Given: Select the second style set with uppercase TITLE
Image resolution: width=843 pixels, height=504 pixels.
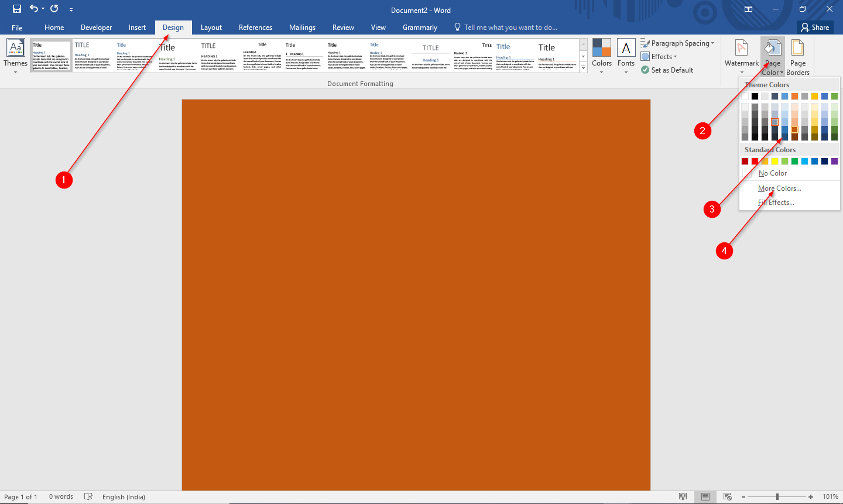Looking at the screenshot, I should click(x=92, y=56).
